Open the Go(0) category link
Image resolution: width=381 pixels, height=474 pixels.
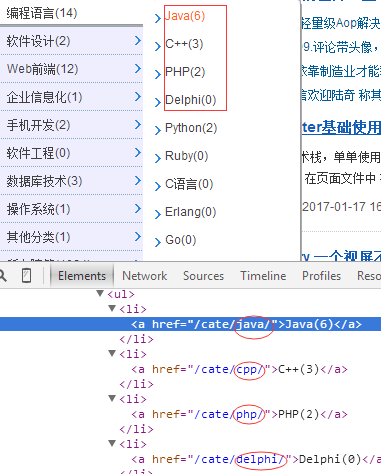[x=181, y=240]
